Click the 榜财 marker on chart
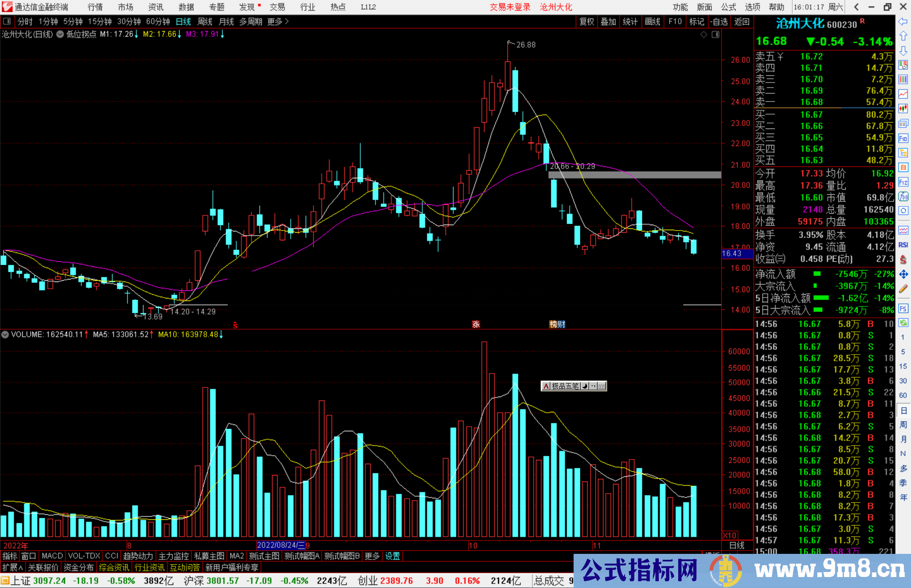This screenshot has width=911, height=588. click(x=557, y=324)
